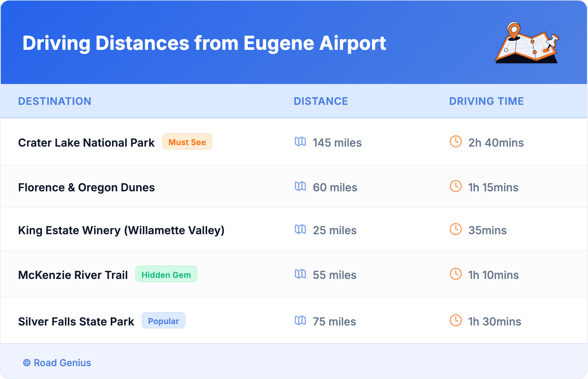Select Crater Lake National Park destination

tap(87, 143)
